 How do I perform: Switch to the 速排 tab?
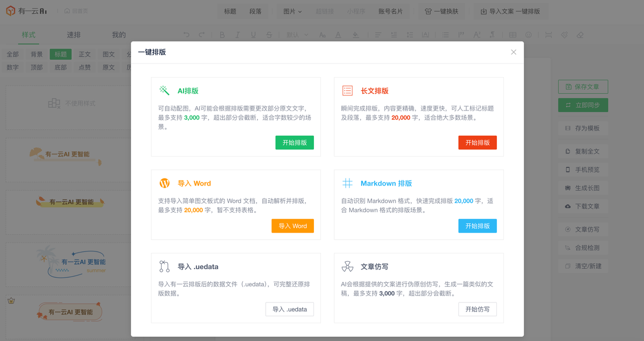coord(74,35)
